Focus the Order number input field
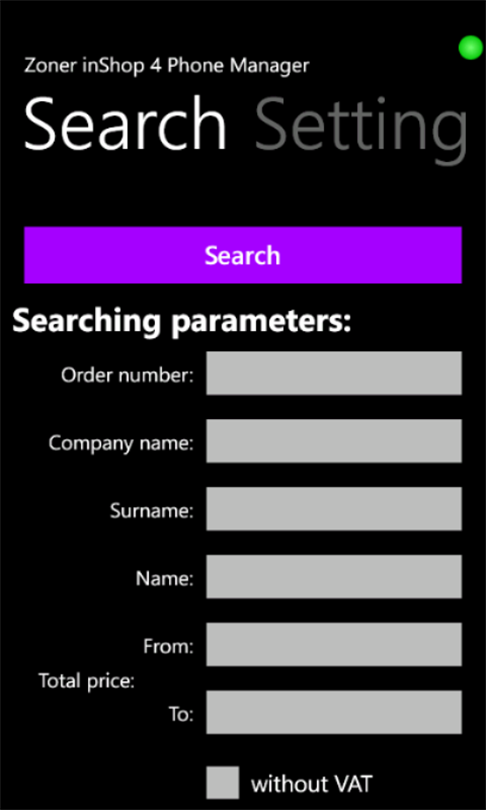This screenshot has width=486, height=810. tap(334, 373)
